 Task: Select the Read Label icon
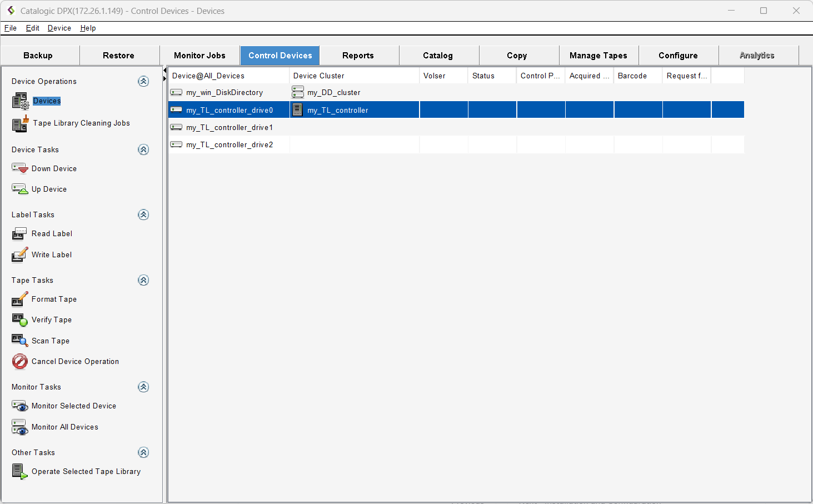19,234
